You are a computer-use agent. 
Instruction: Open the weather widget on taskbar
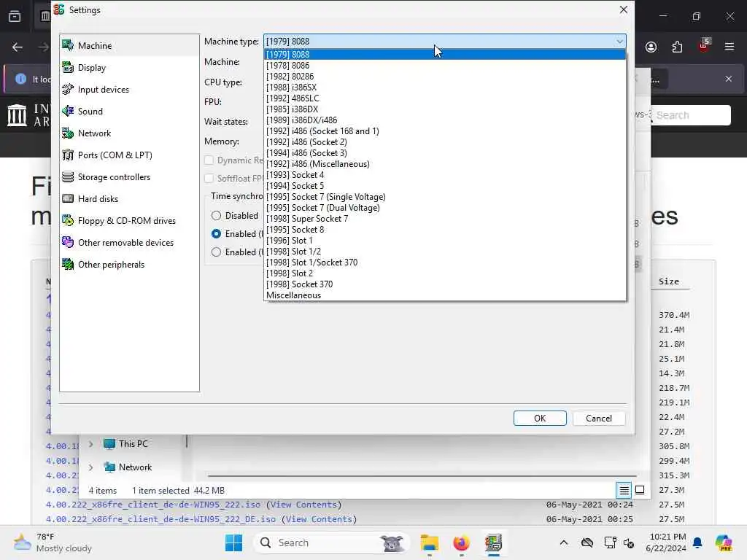click(53, 542)
